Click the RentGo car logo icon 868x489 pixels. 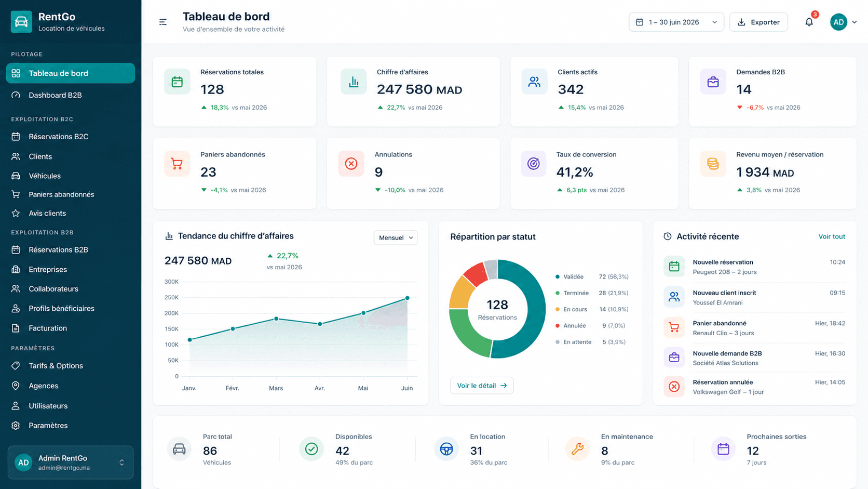tap(21, 22)
